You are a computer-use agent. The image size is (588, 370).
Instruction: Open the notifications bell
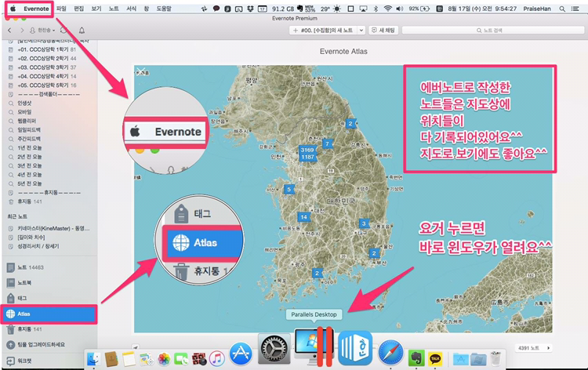[82, 30]
